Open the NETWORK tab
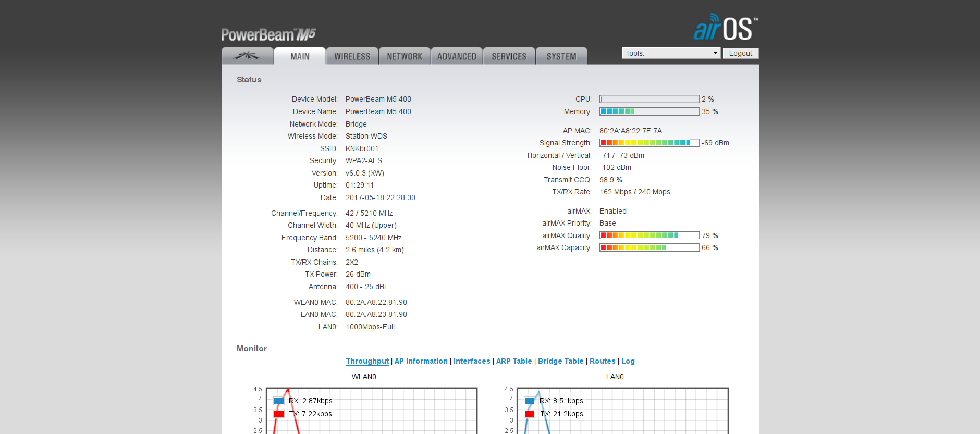The height and width of the screenshot is (434, 980). pos(405,56)
